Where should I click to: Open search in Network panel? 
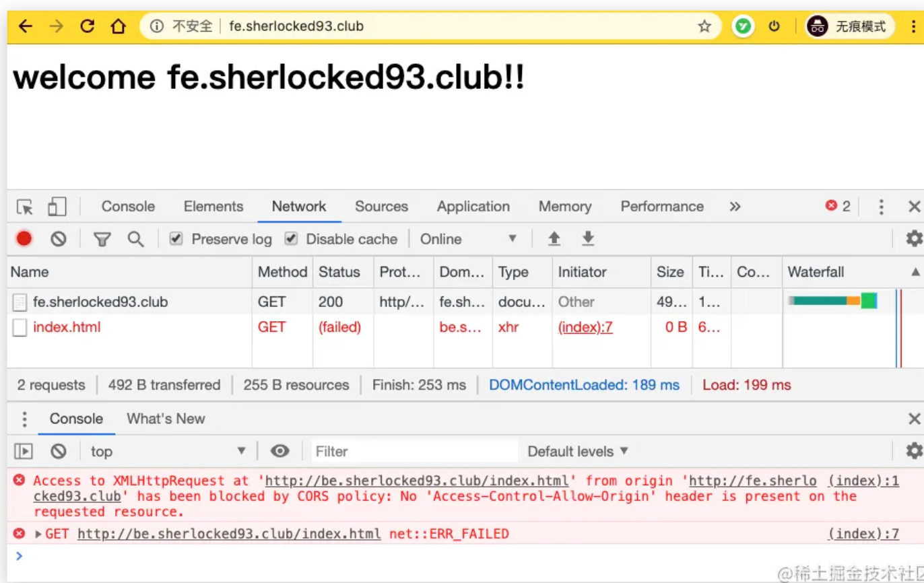(x=136, y=239)
